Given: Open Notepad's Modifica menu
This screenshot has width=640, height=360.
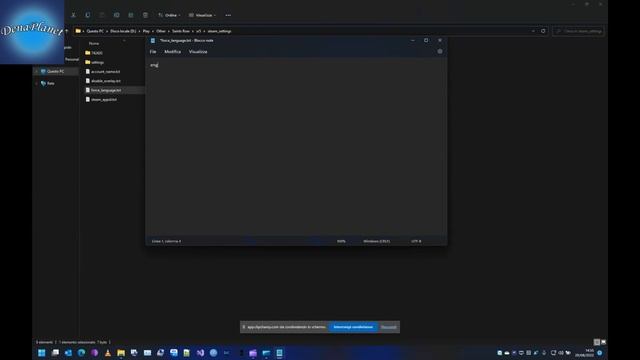Looking at the screenshot, I should point(172,52).
